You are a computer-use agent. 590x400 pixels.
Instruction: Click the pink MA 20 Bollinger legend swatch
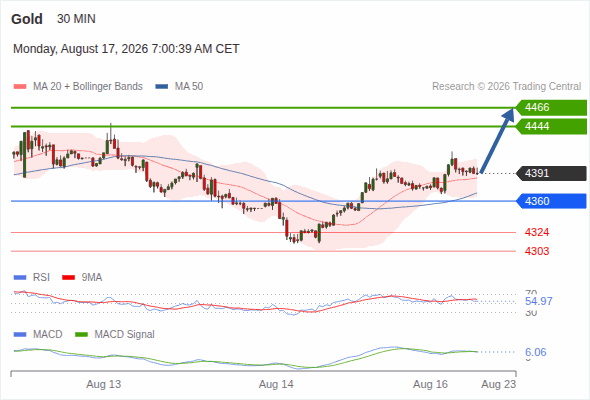(20, 87)
